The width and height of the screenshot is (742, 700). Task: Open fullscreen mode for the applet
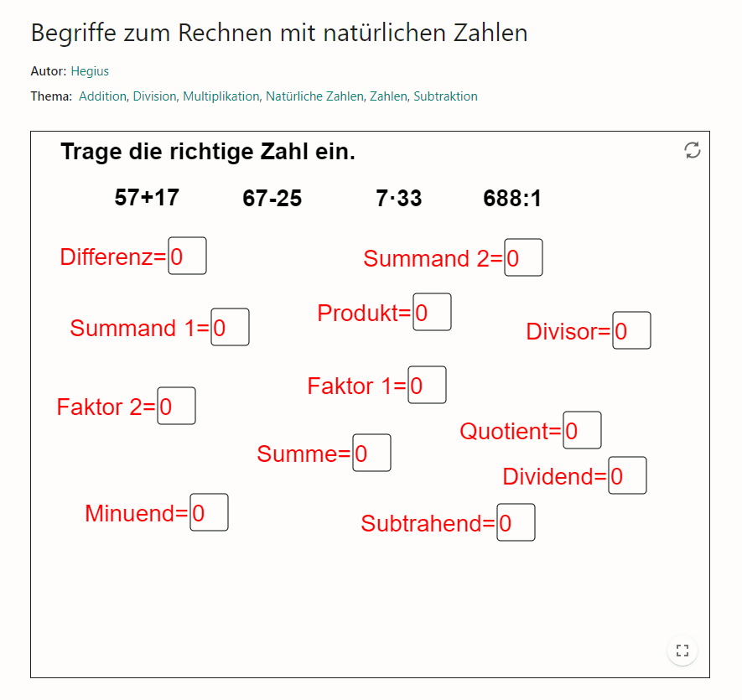682,650
